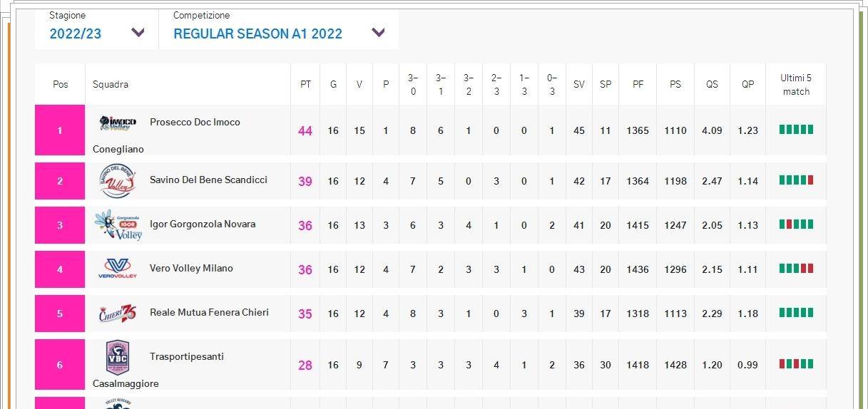The width and height of the screenshot is (868, 409).
Task: Open Prosecco Doc Imoco team link
Action: click(x=195, y=122)
